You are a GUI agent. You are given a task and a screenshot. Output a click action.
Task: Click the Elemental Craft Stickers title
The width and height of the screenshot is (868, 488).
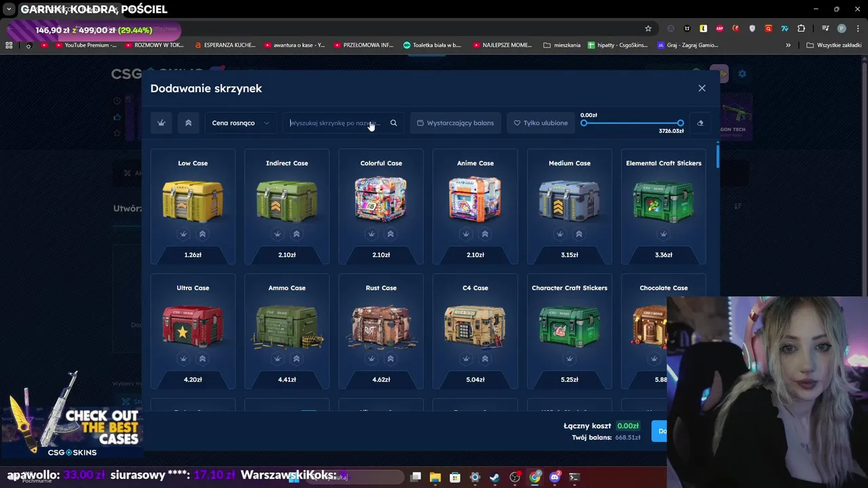pyautogui.click(x=664, y=163)
